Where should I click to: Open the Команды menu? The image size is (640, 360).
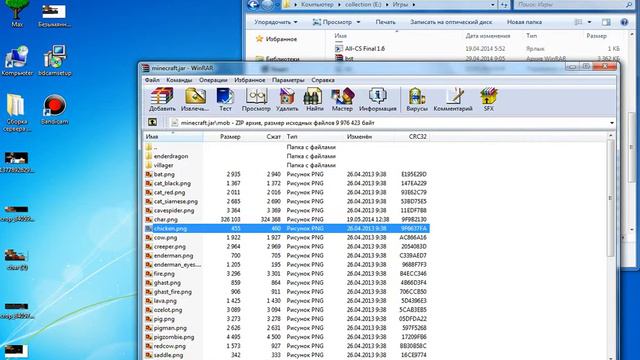point(179,80)
